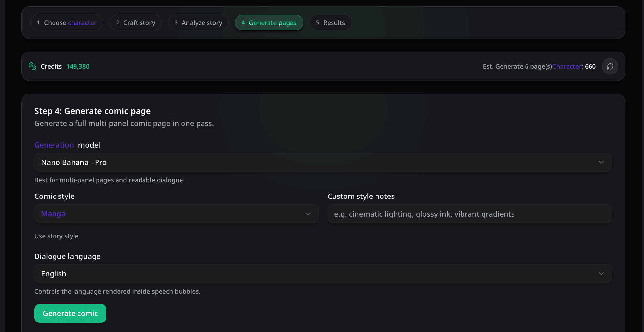644x332 pixels.
Task: Switch to the Craft story step
Action: click(x=136, y=23)
